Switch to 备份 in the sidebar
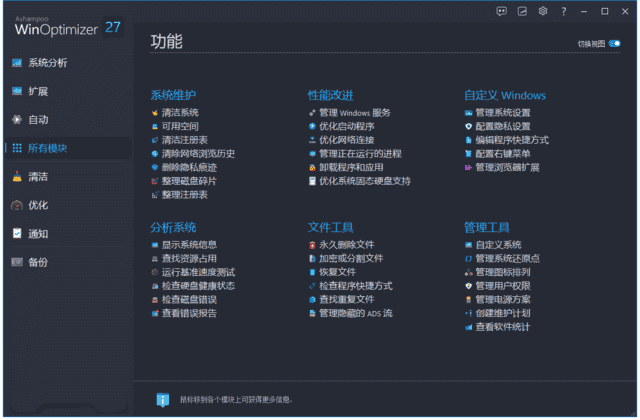This screenshot has height=420, width=640. tap(37, 262)
